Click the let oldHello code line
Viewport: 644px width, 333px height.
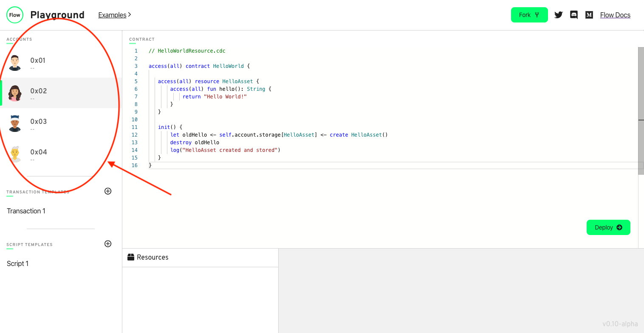point(279,135)
